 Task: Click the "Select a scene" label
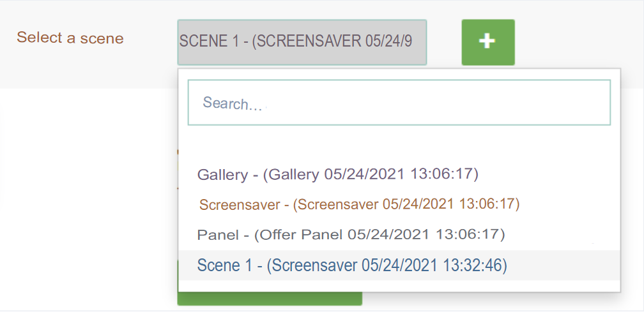tap(70, 38)
